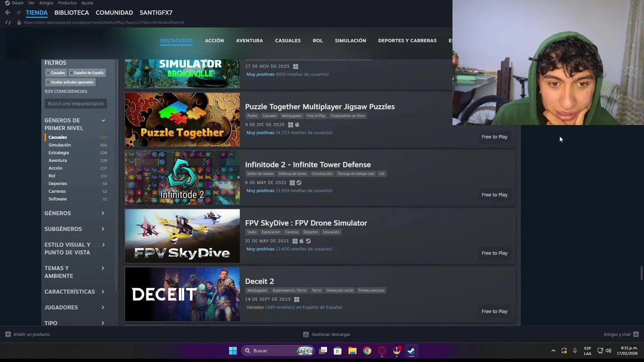
Task: Reload the store page
Action: (8, 22)
